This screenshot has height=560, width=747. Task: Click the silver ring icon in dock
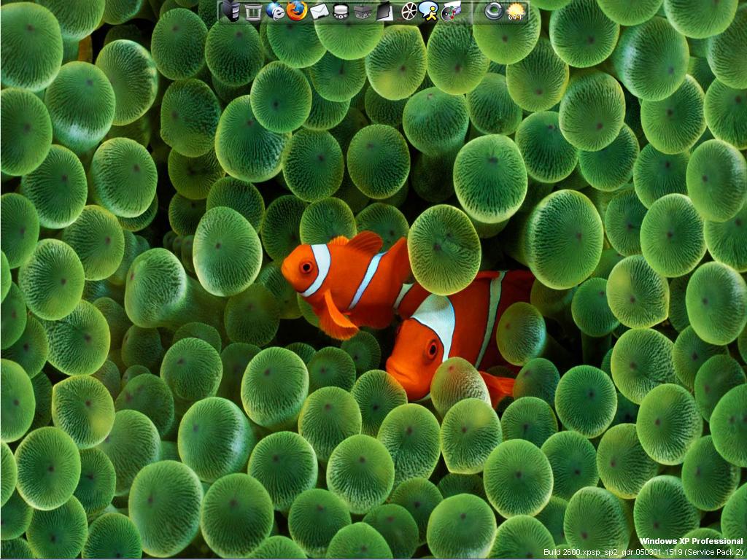(494, 10)
